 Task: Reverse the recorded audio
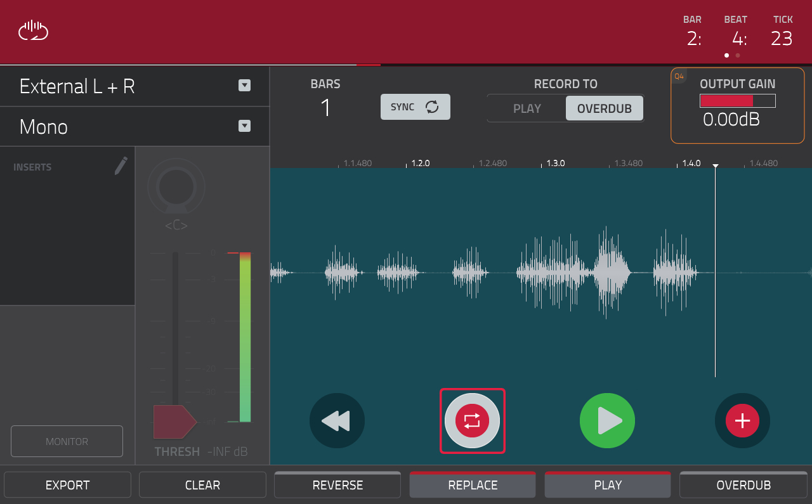pyautogui.click(x=337, y=484)
